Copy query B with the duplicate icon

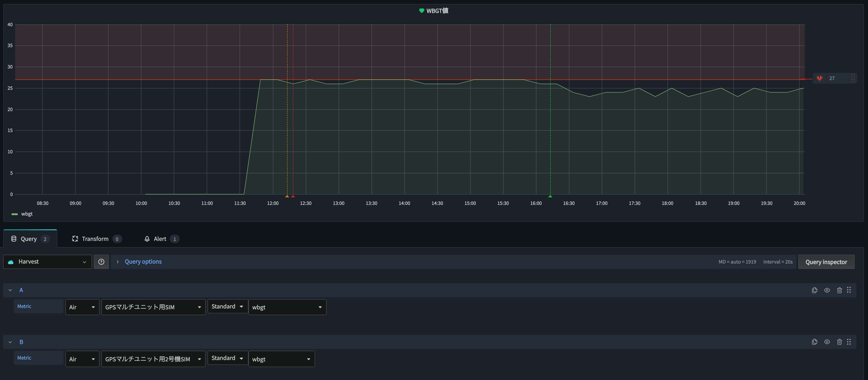click(815, 342)
